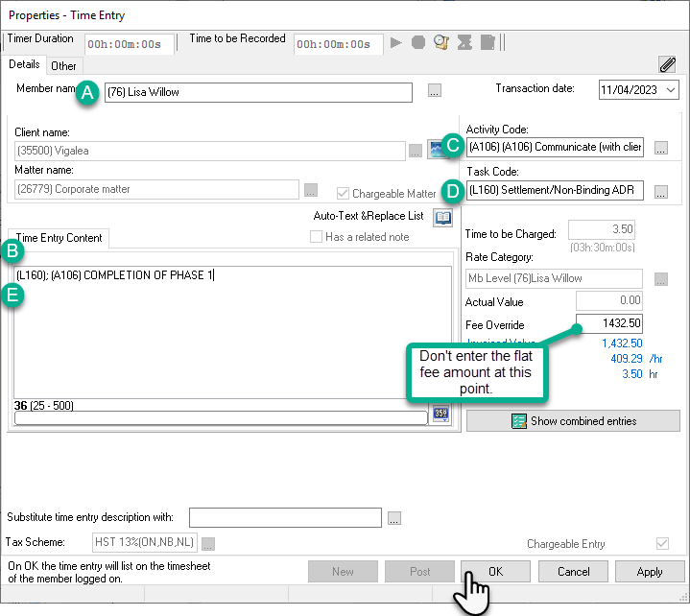Select the Details tab
This screenshot has height=616, width=690.
point(24,64)
